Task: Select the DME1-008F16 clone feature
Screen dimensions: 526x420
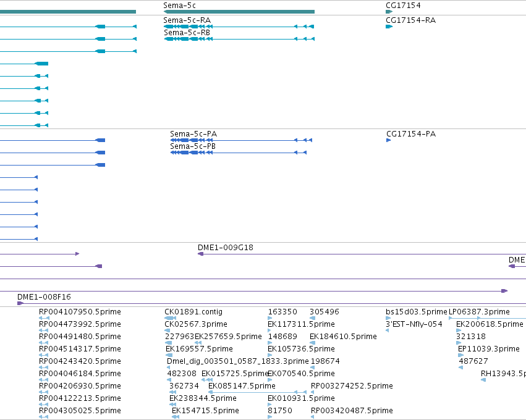Action: coord(272,303)
